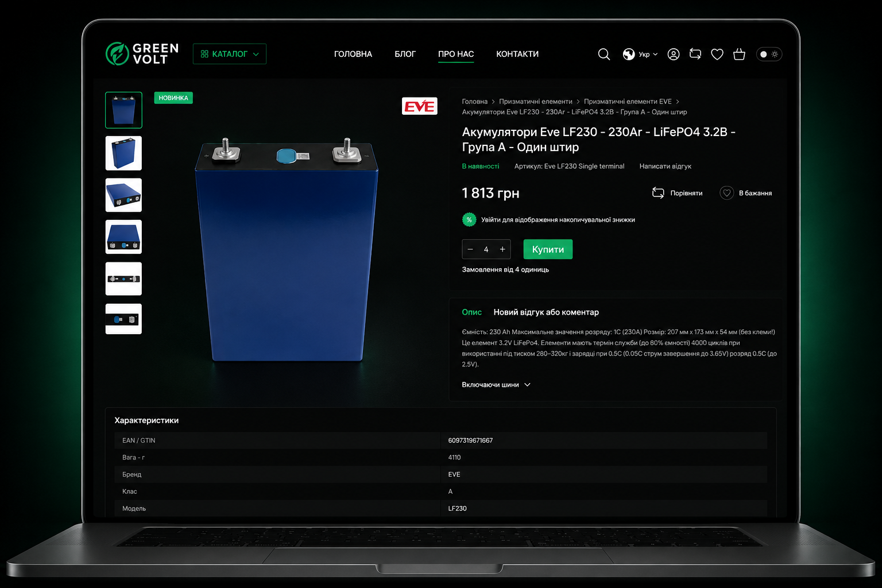Open the Укр language dropdown
The image size is (882, 588).
click(640, 54)
